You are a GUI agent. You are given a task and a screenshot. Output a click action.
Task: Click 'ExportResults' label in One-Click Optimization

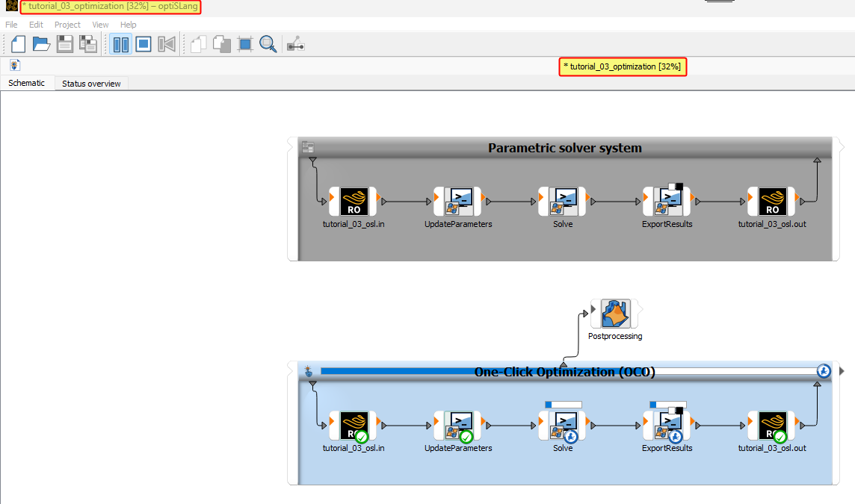(x=667, y=448)
